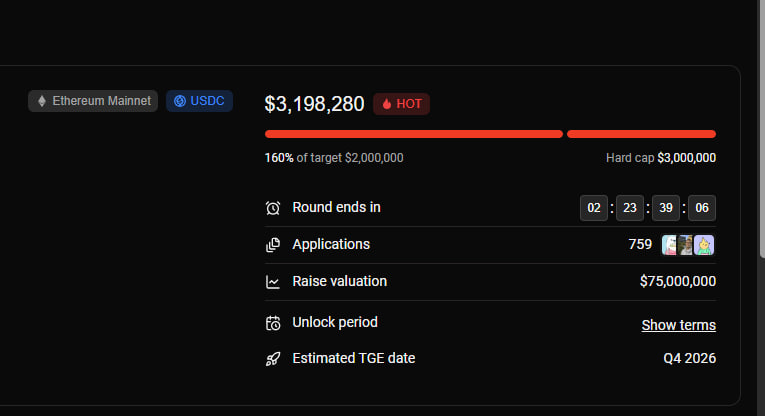765x416 pixels.
Task: Click the third applicant avatar
Action: pyautogui.click(x=704, y=245)
